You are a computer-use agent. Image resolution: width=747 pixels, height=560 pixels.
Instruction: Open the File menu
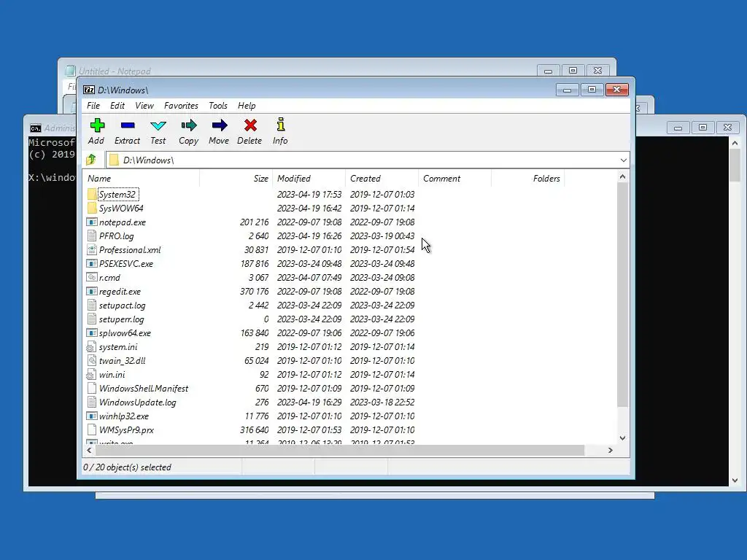tap(93, 106)
